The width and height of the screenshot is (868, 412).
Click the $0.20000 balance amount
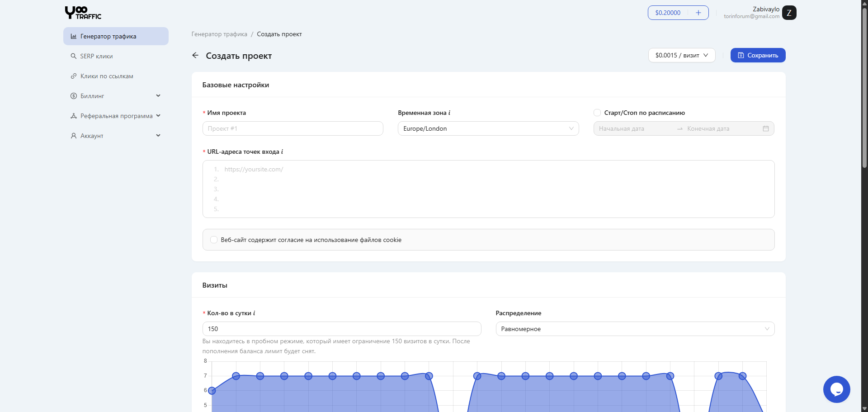tap(668, 13)
